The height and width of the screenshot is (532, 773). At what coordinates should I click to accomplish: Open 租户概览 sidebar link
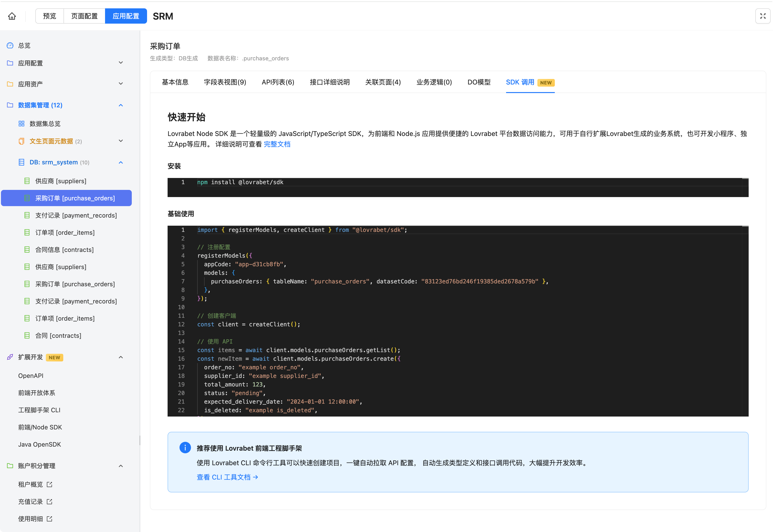(30, 484)
